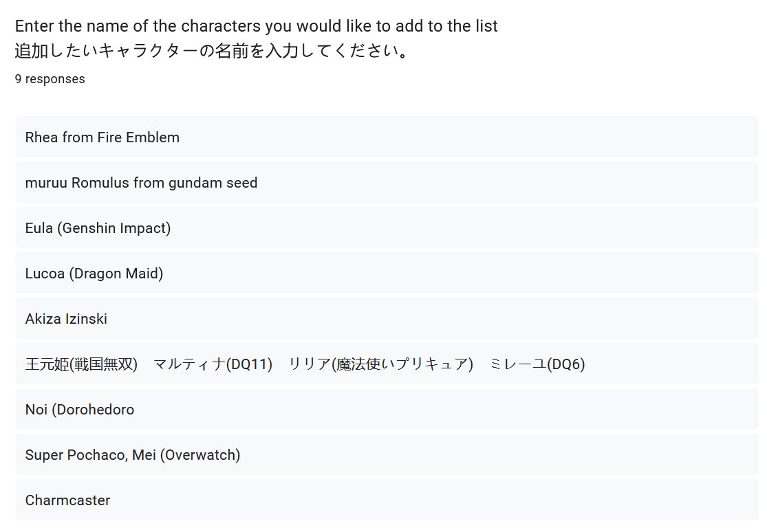
Task: Select the name "Eula" in third response
Action: click(x=39, y=228)
